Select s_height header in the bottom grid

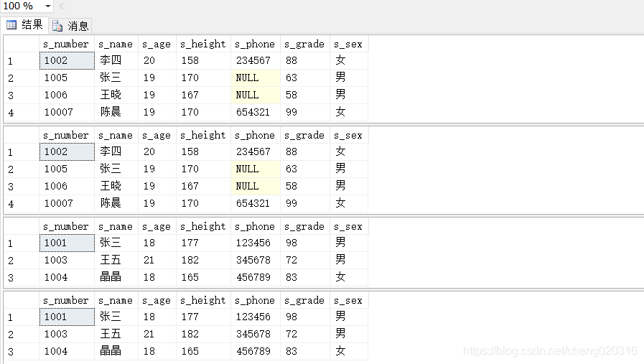204,300
